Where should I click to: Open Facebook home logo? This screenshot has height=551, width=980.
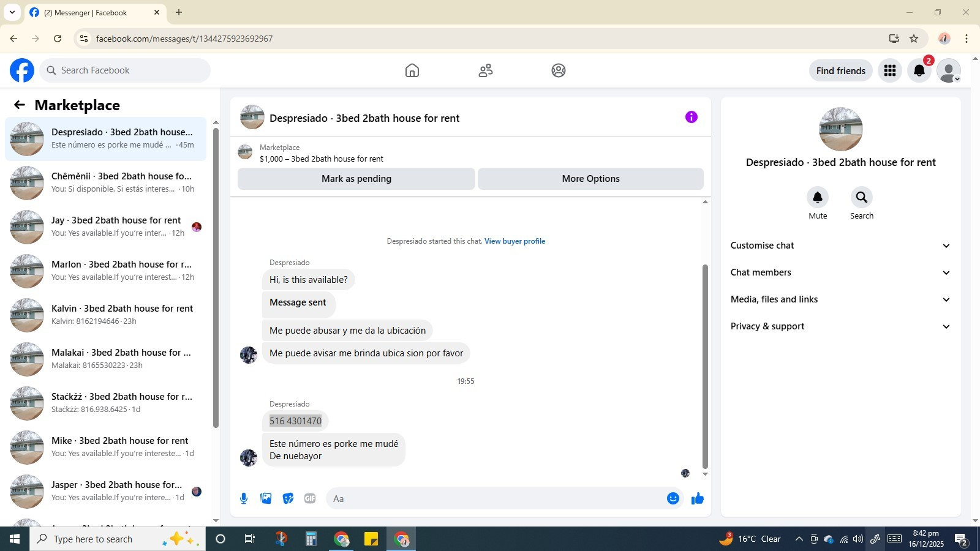tap(22, 70)
